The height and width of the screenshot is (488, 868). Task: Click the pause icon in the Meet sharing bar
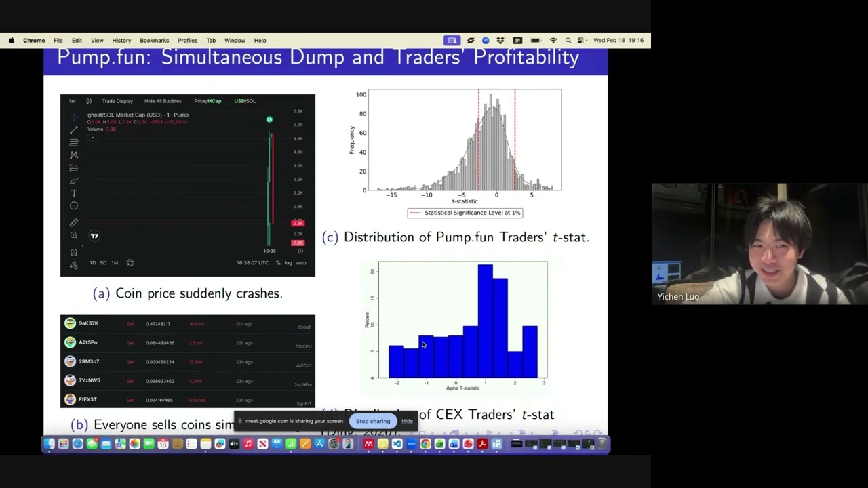point(239,421)
